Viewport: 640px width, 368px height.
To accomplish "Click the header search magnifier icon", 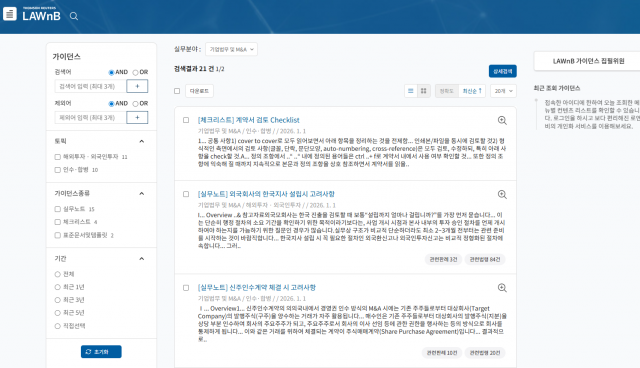I will pos(74,16).
